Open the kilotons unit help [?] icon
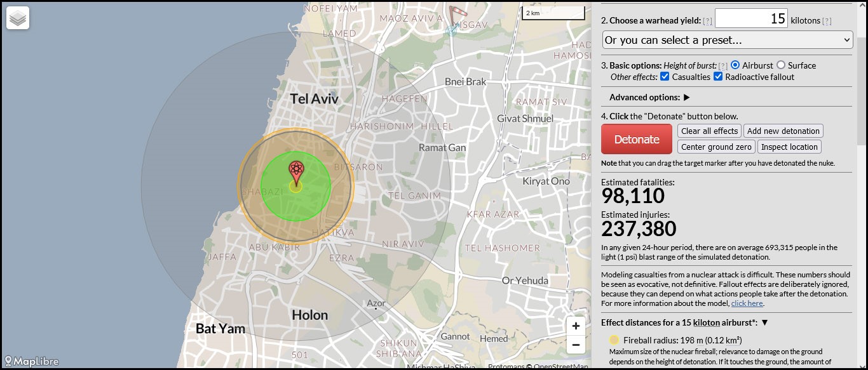Screen dimensions: 868x370 tap(827, 20)
